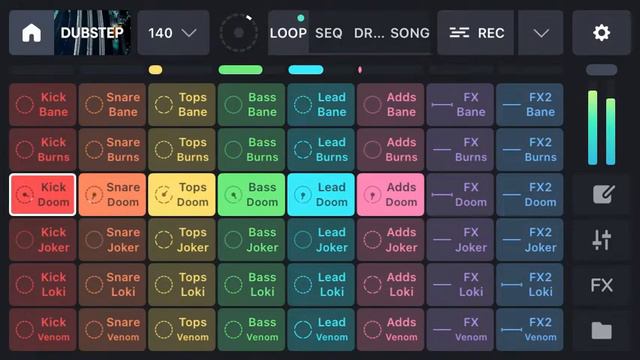Screen dimensions: 640x360
Task: Open the settings gear
Action: click(x=601, y=33)
